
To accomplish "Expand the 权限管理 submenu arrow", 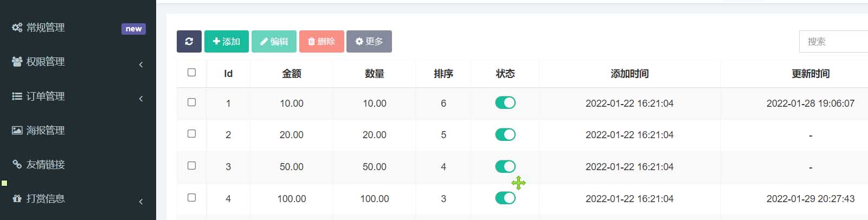I will coord(141,64).
